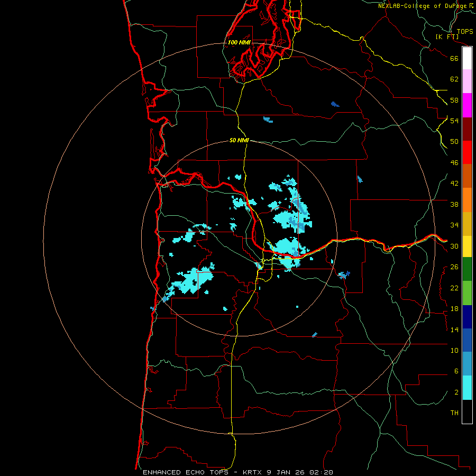Image resolution: width=476 pixels, height=476 pixels.
Task: Click the [K FT] units label
Action: pos(447,36)
